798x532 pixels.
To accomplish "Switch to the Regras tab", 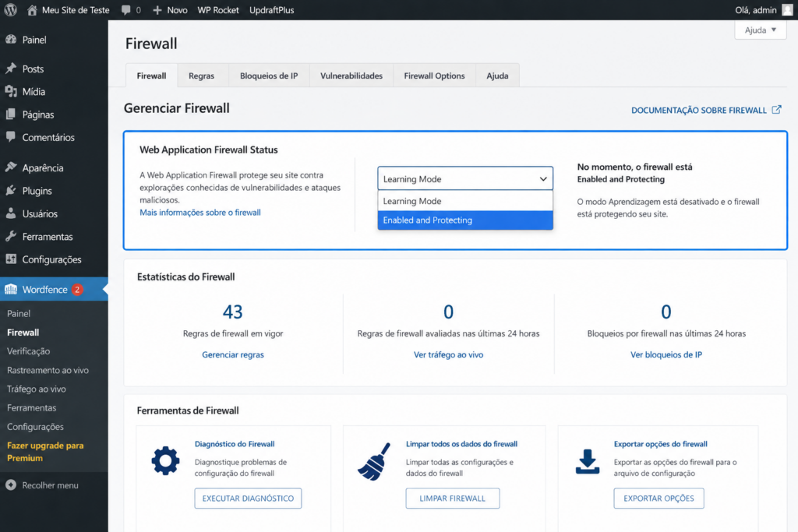I will (202, 76).
